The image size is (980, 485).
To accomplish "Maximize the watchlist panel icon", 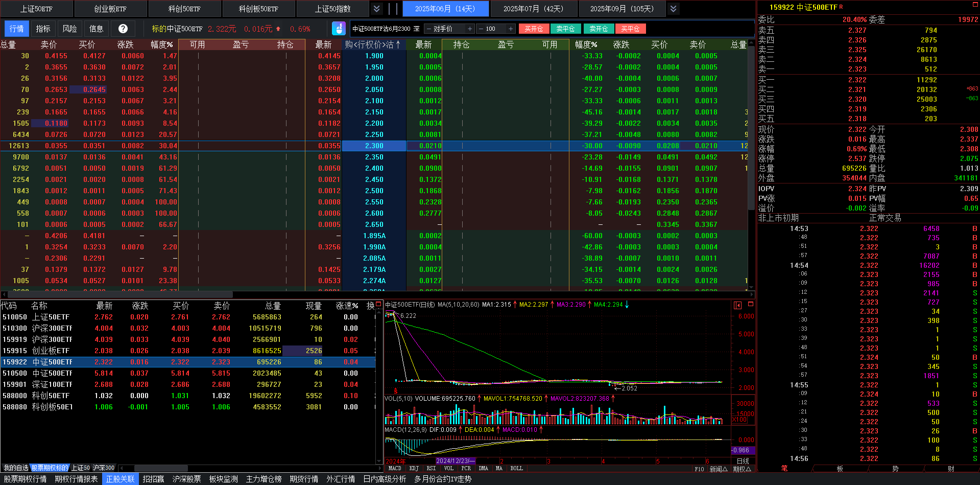I will (x=378, y=304).
